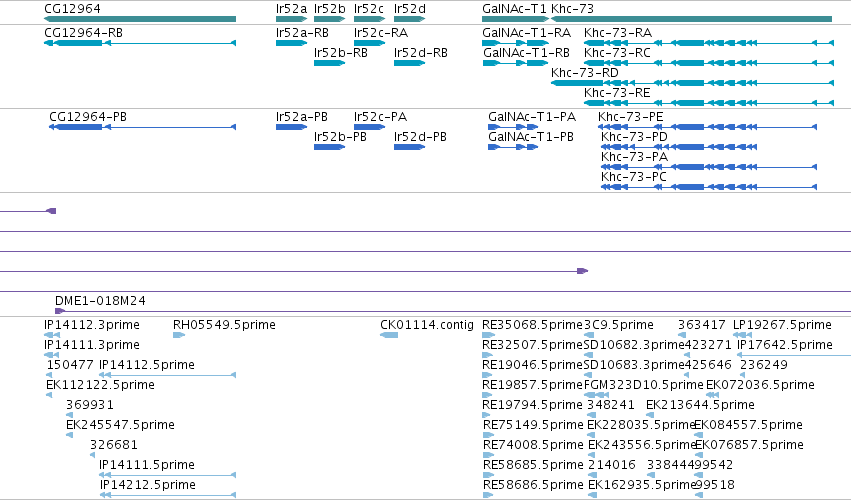
Task: Click the GalNAc-T1 gene label
Action: (515, 9)
